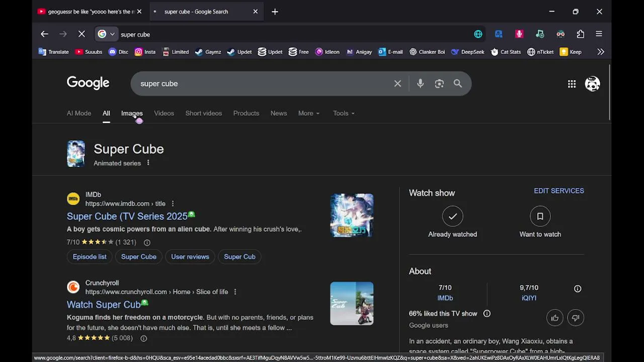
Task: Click the music note extension icon
Action: point(540,34)
